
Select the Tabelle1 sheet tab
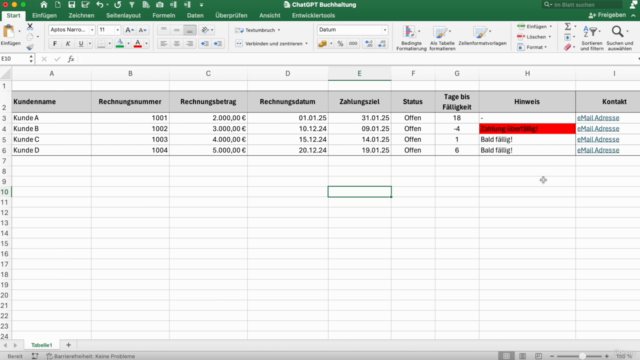coord(42,345)
